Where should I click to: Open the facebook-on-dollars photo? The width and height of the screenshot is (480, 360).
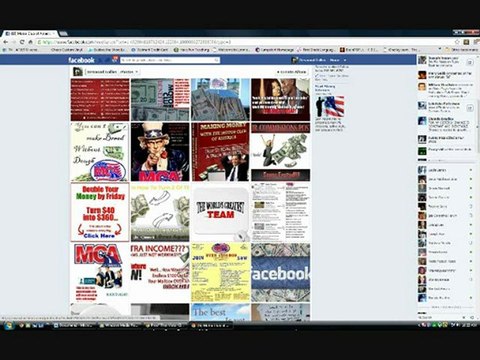[281, 272]
